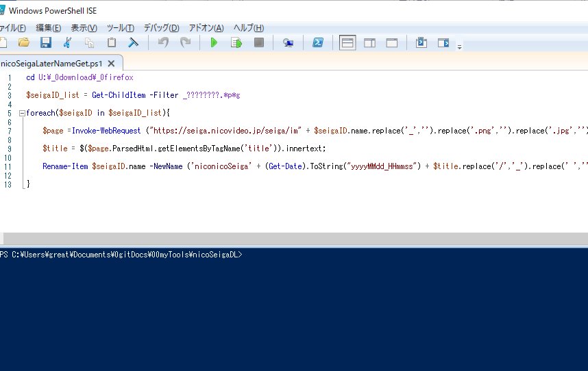This screenshot has height=371, width=588.
Task: Open the ツール(T) menu
Action: (121, 27)
